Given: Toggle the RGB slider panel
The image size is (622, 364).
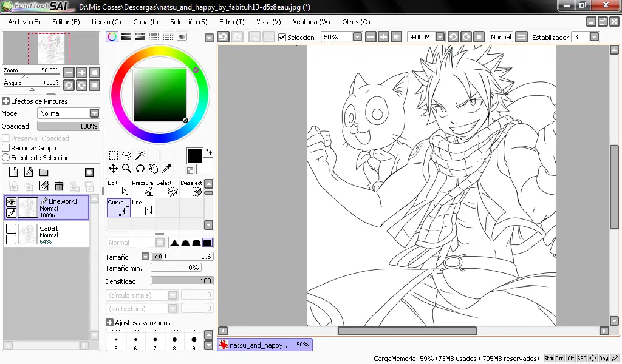Looking at the screenshot, I should pos(126,37).
